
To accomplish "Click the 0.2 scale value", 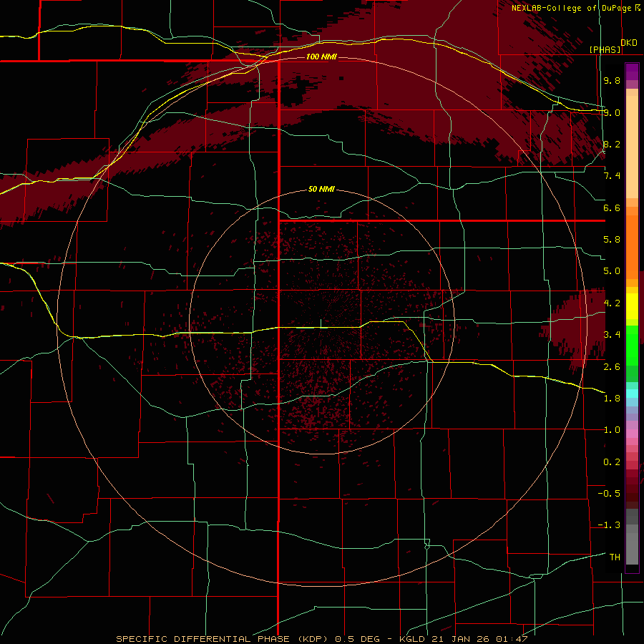I will coord(612,462).
